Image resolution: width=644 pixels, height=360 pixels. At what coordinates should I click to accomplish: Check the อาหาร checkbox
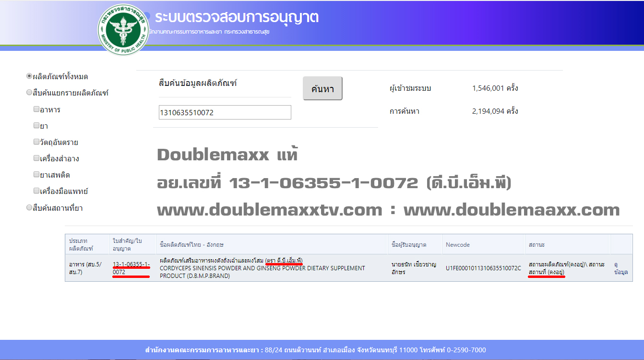click(x=36, y=109)
